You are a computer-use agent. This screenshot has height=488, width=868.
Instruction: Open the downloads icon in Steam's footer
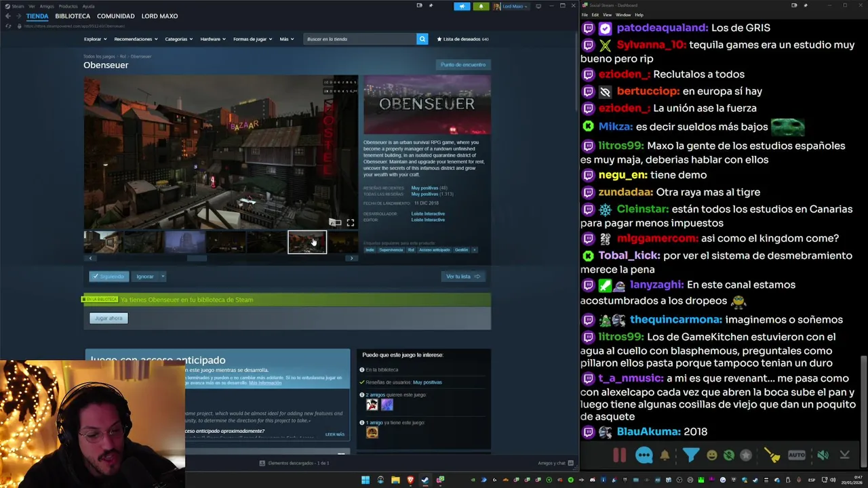262,463
